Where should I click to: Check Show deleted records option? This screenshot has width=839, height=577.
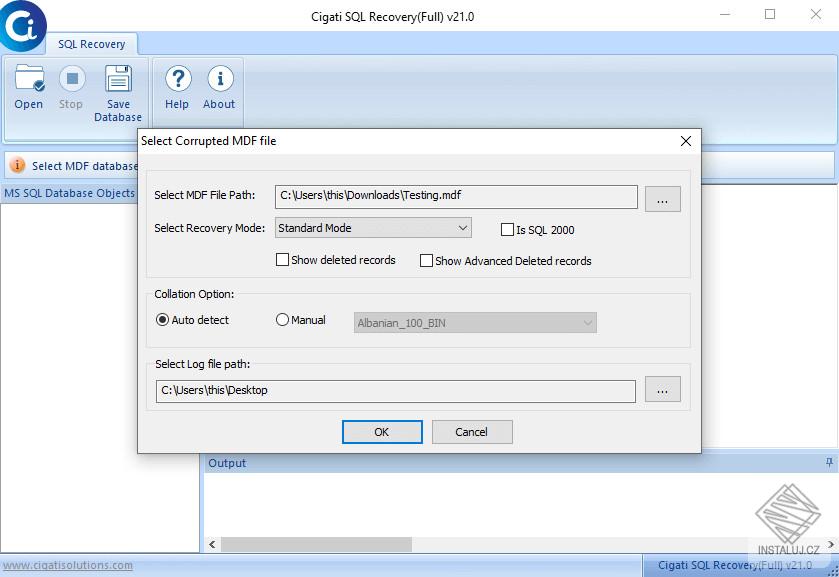coord(282,260)
